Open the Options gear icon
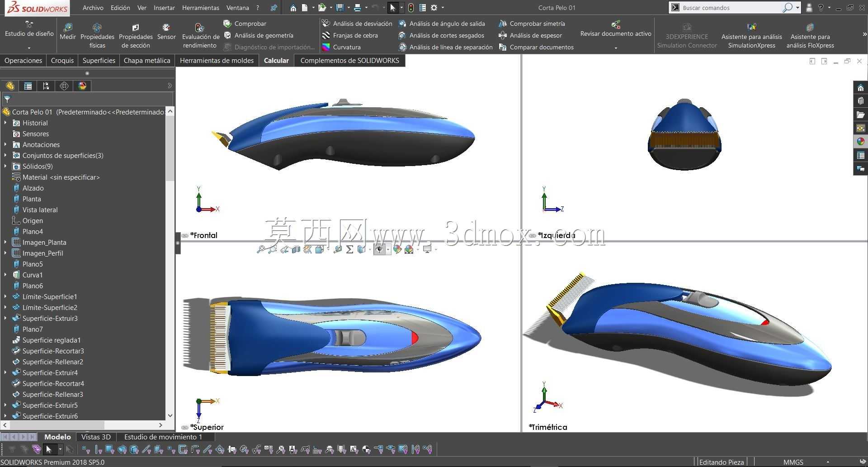The height and width of the screenshot is (467, 868). [x=434, y=8]
